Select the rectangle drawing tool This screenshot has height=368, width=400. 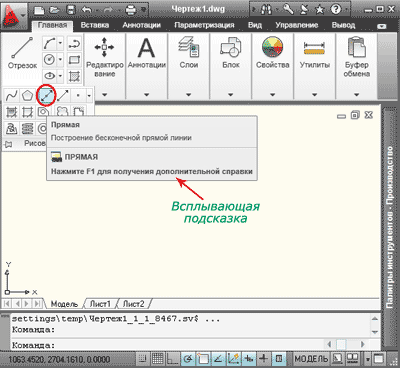[74, 60]
